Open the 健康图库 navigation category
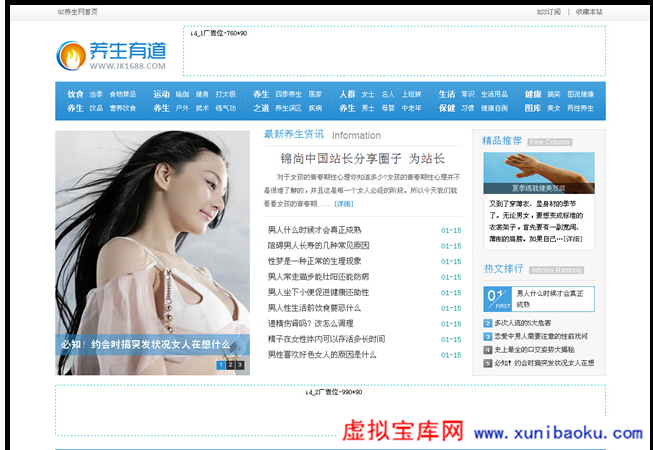 click(532, 101)
